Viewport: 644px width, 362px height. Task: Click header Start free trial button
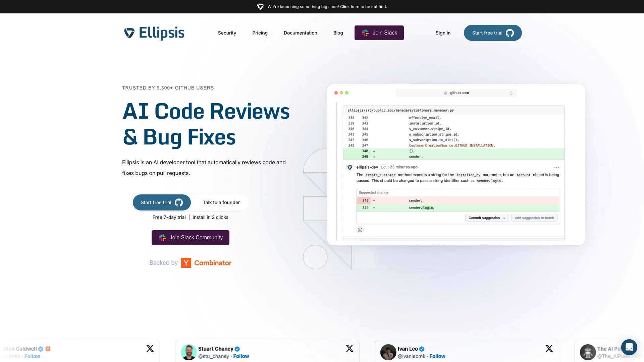point(493,33)
